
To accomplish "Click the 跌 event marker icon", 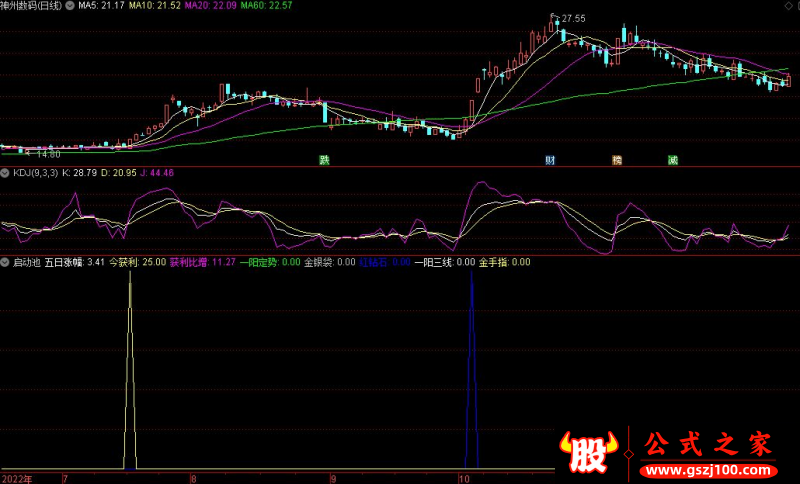I will [324, 160].
